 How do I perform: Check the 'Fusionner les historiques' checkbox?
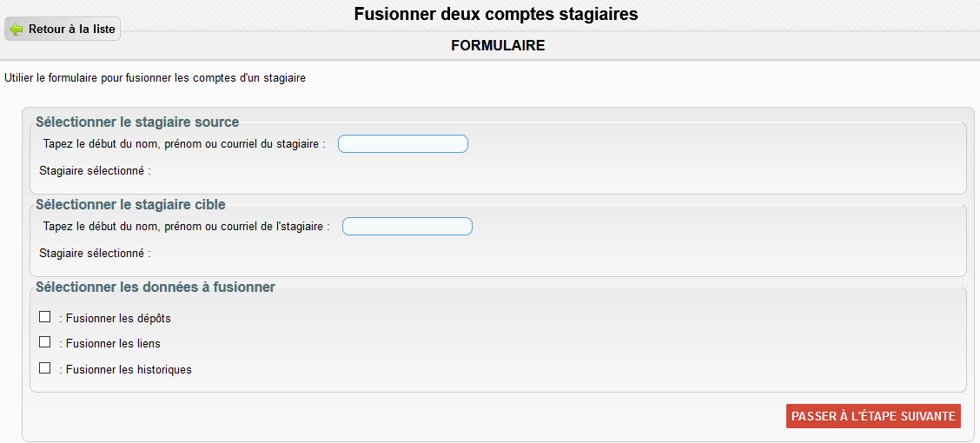click(45, 368)
